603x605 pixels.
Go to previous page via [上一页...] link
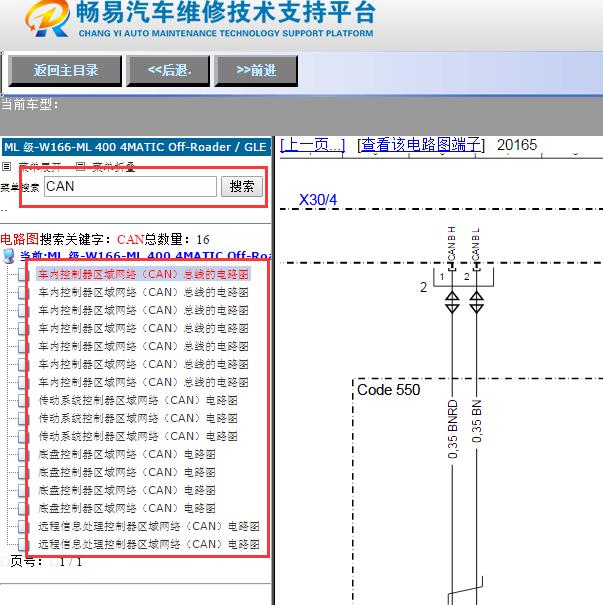coord(312,145)
